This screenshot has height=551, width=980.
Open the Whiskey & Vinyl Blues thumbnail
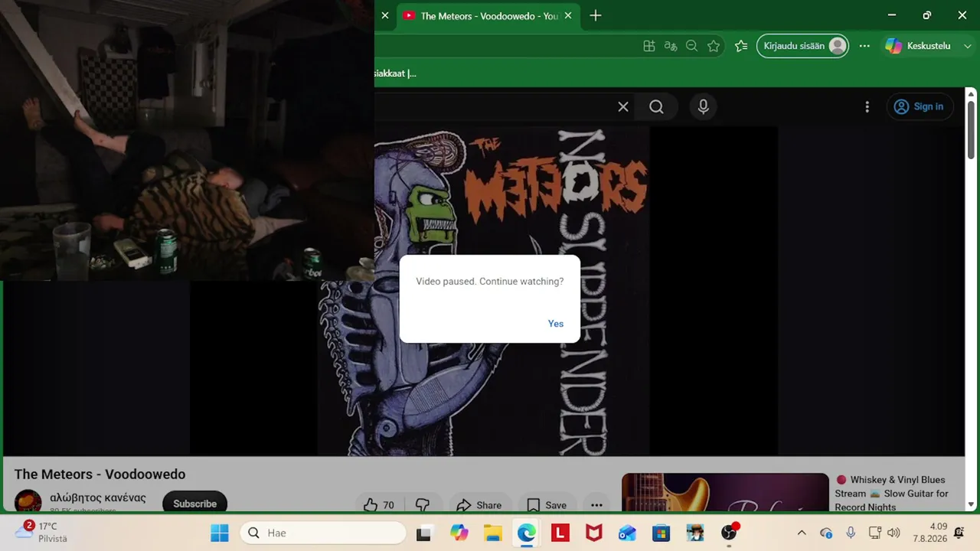(x=725, y=493)
